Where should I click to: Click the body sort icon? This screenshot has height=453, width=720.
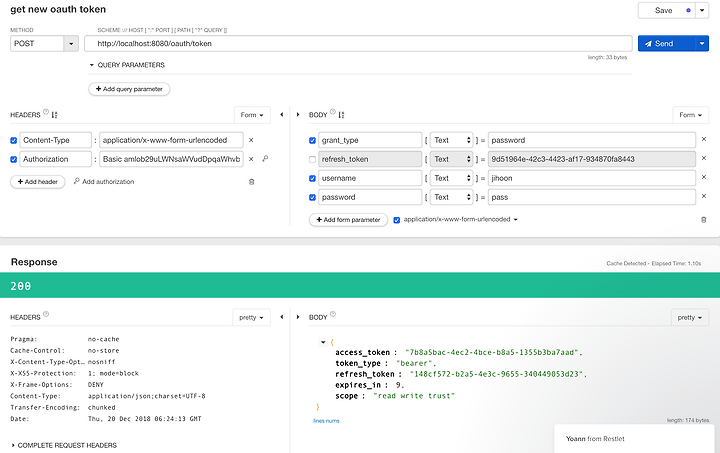point(341,115)
